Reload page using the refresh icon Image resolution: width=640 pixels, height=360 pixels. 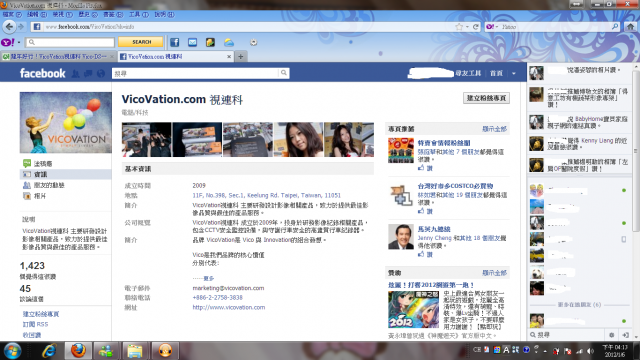[x=476, y=27]
